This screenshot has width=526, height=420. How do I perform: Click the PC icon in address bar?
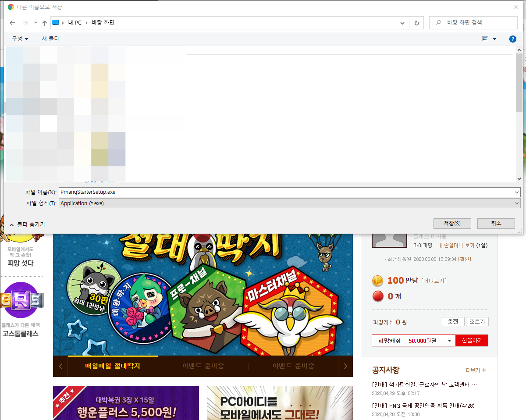pyautogui.click(x=55, y=22)
